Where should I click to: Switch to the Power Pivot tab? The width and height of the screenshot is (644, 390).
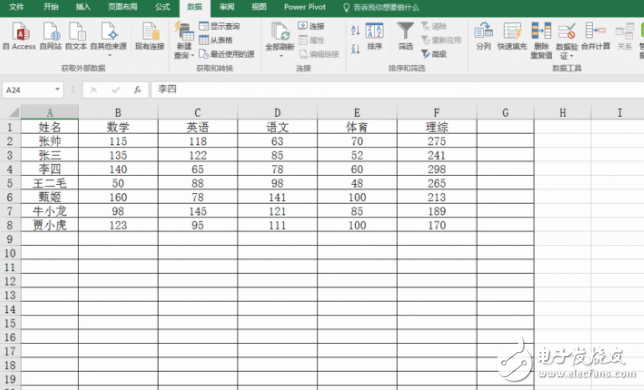coord(305,7)
